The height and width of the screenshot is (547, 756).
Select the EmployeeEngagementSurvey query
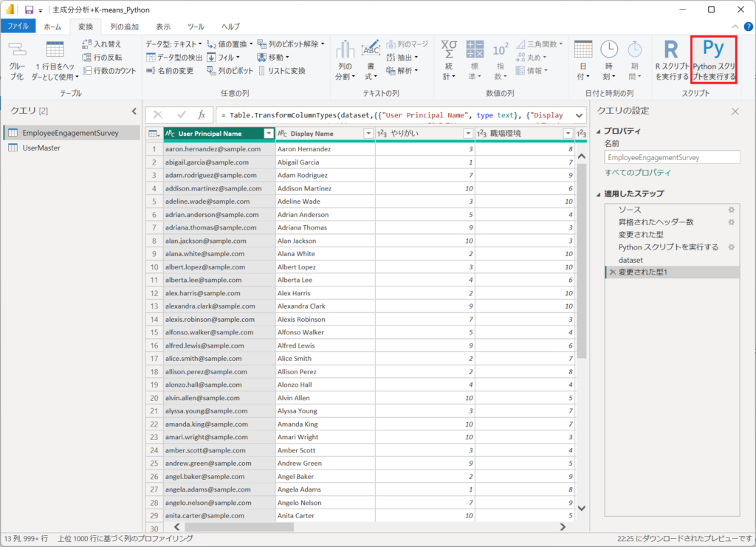pos(72,133)
